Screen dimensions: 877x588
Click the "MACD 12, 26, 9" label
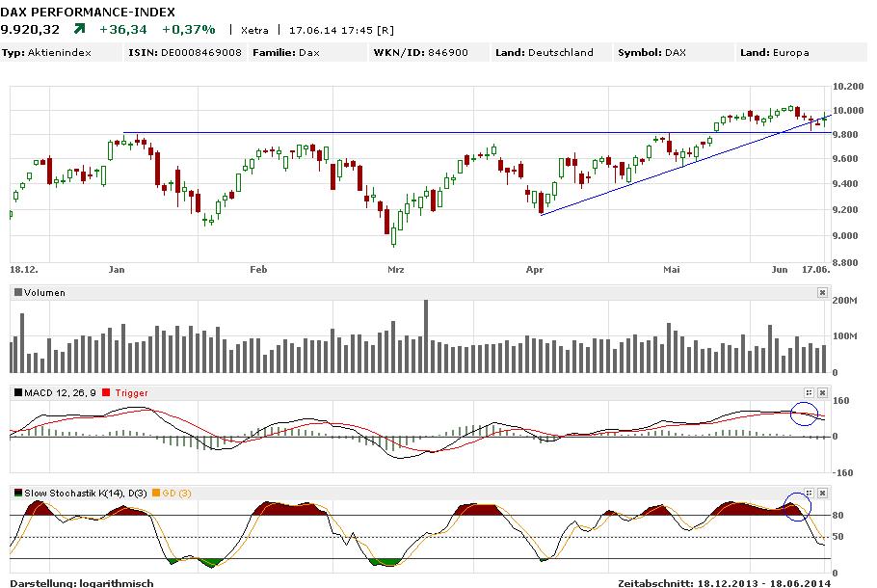60,392
